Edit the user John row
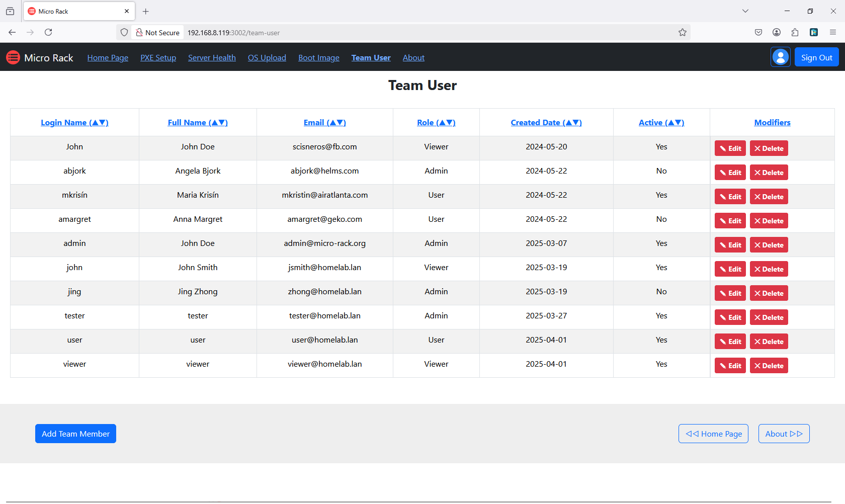 730,148
